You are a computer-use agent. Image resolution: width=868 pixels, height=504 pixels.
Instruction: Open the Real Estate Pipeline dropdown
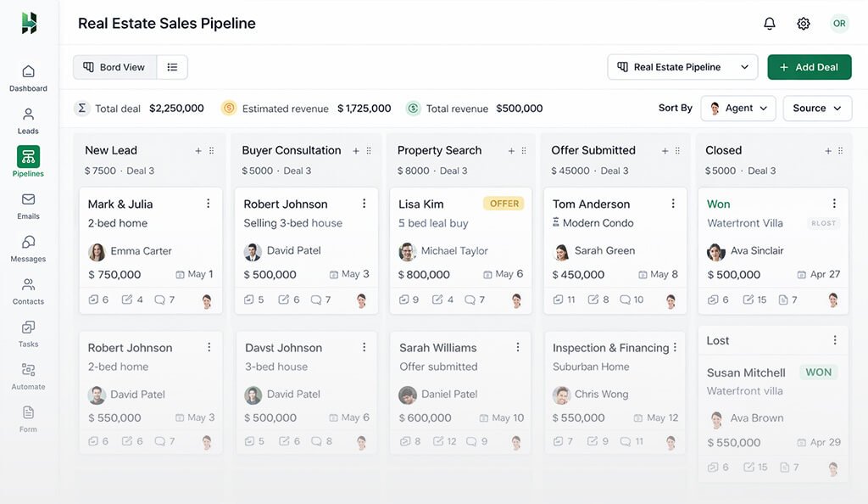coord(682,66)
